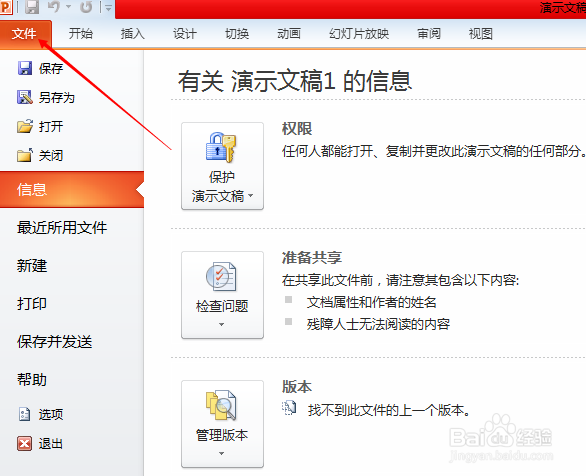Click the 检查问题 checklist icon
Image resolution: width=586 pixels, height=476 pixels.
click(221, 276)
